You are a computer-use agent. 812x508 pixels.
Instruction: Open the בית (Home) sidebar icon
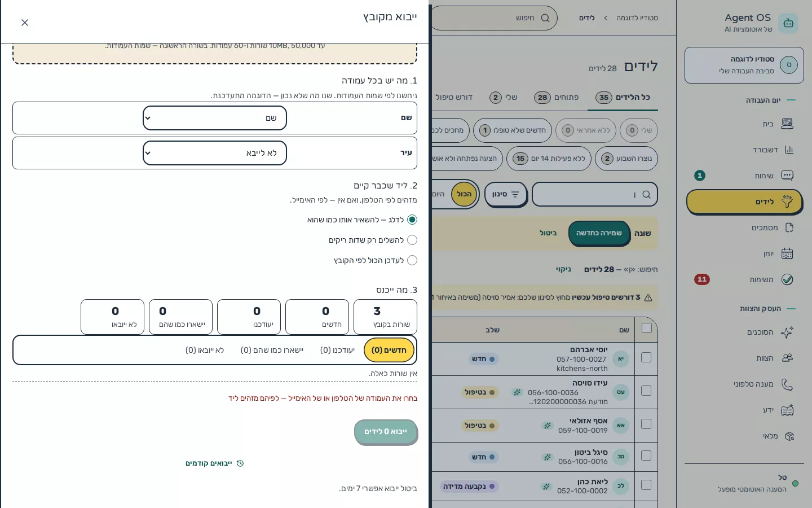click(787, 124)
